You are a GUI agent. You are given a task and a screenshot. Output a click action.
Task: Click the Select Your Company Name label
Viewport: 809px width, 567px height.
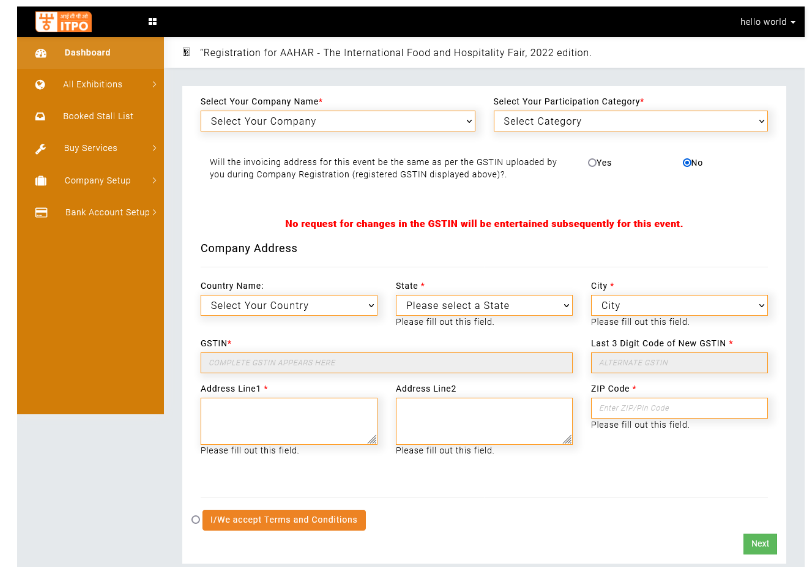260,102
